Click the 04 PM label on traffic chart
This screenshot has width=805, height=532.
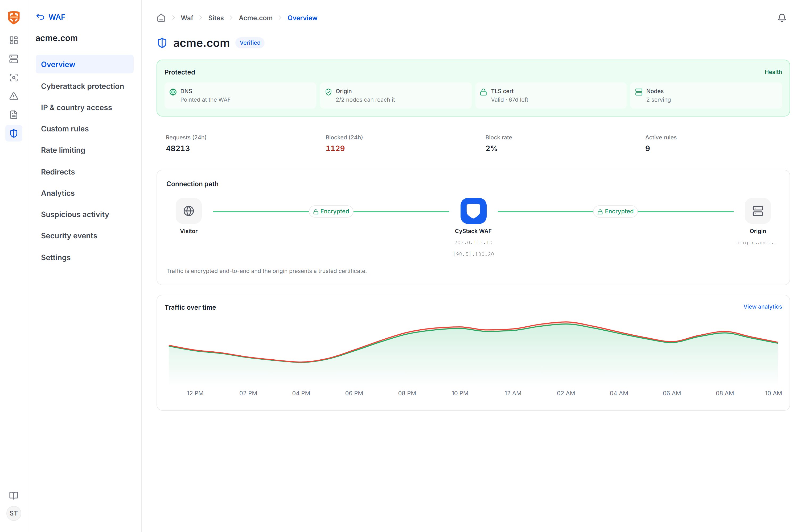pos(301,393)
